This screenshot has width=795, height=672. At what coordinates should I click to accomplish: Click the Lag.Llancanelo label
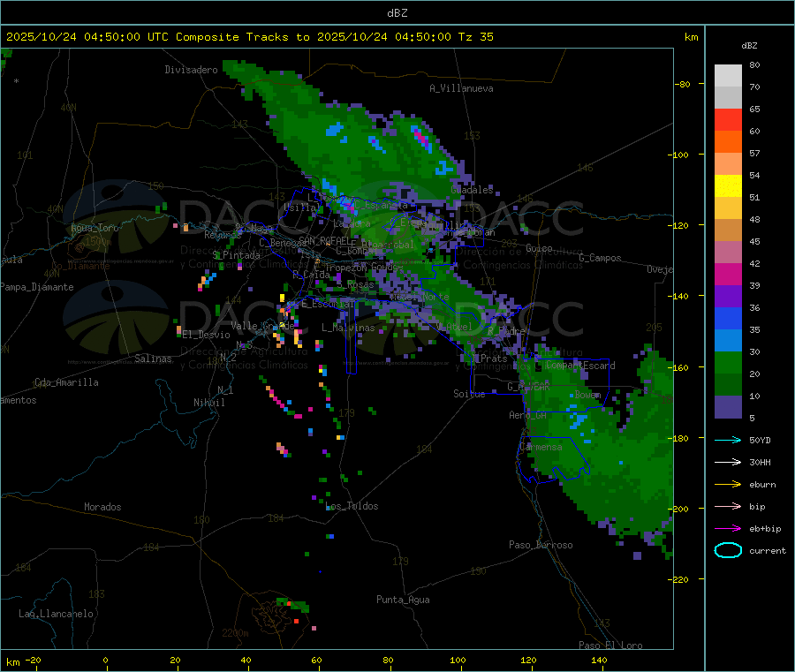coord(57,614)
